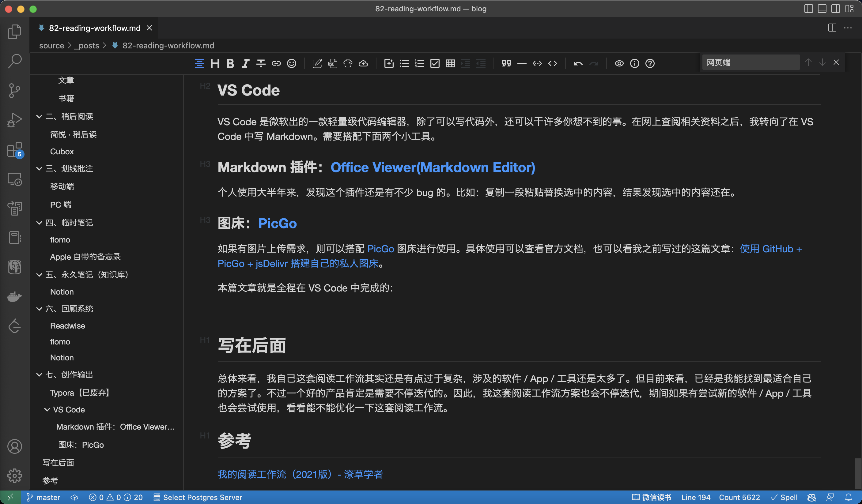The image size is (862, 504).
Task: Open the Docker panel in the activity bar
Action: tap(14, 296)
